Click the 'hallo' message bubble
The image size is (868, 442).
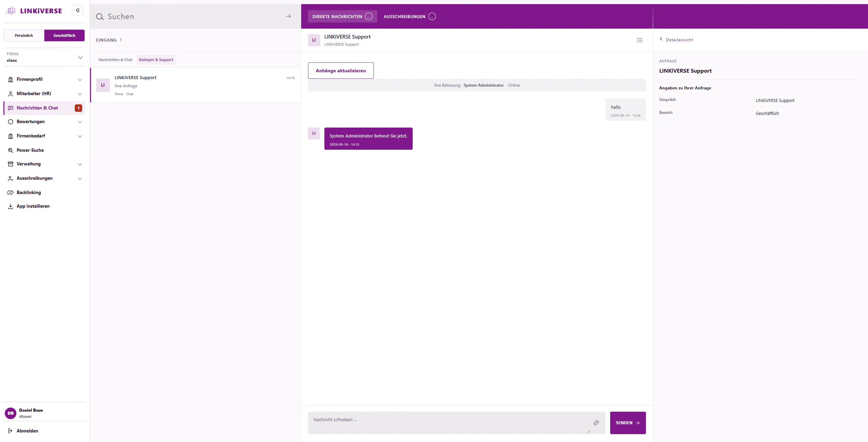(626, 110)
